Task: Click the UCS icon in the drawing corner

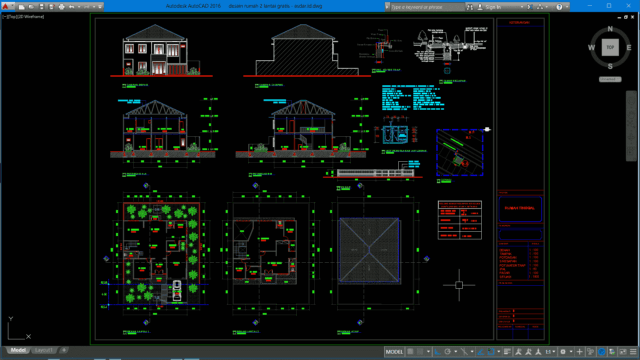Action: point(19,329)
